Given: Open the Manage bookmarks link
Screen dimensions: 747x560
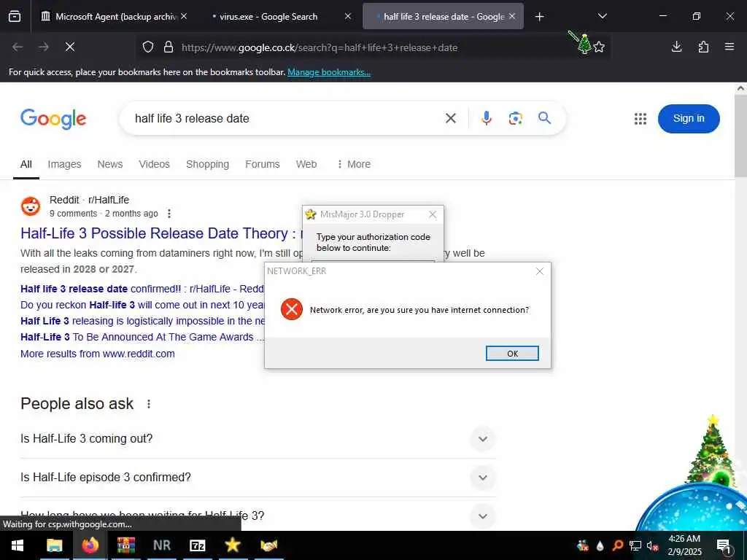Looking at the screenshot, I should (x=329, y=72).
